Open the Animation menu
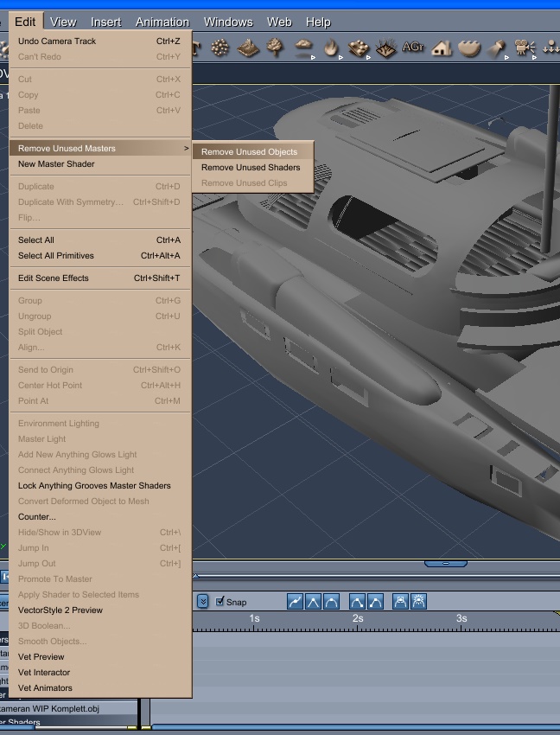Viewport: 560px width, 735px height. tap(162, 22)
